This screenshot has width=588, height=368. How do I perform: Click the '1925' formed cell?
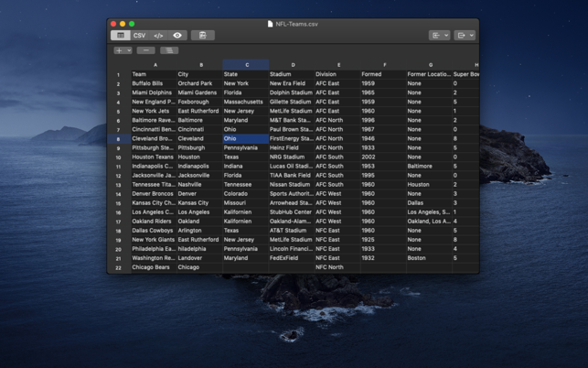tap(384, 240)
